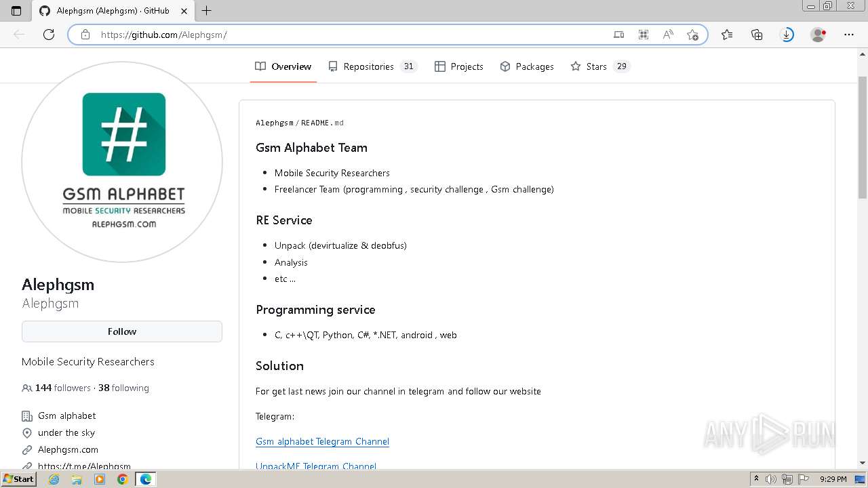Click 'Mobile Security Researchers' list item in README
Screen dimensions: 868x488
(332, 173)
